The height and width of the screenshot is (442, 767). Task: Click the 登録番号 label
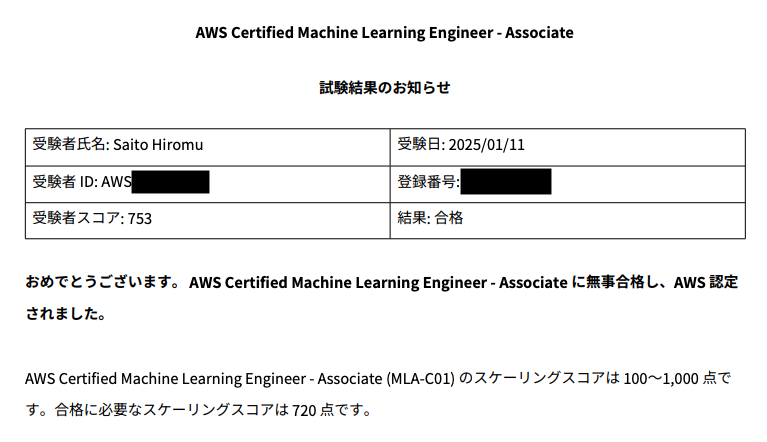[428, 182]
